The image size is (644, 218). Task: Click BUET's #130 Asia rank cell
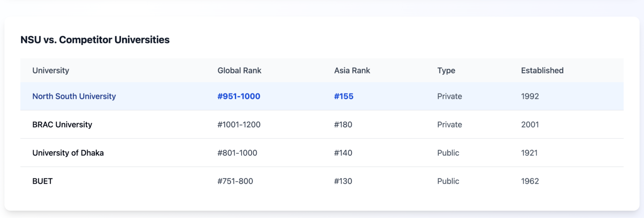(x=343, y=181)
